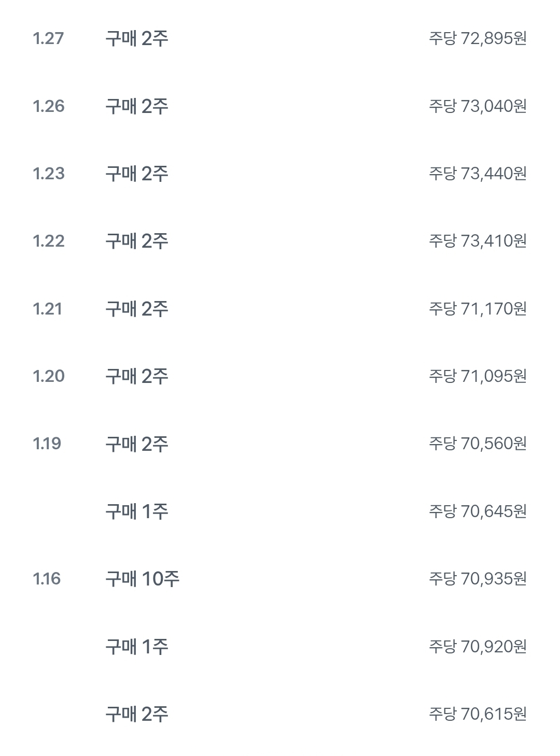The width and height of the screenshot is (560, 756).
Task: Click the 1.26 date label
Action: click(x=48, y=106)
